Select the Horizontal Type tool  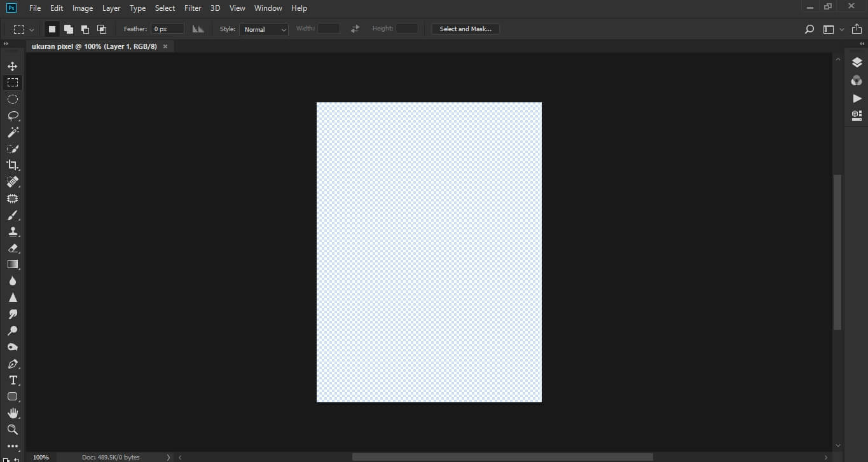12,379
